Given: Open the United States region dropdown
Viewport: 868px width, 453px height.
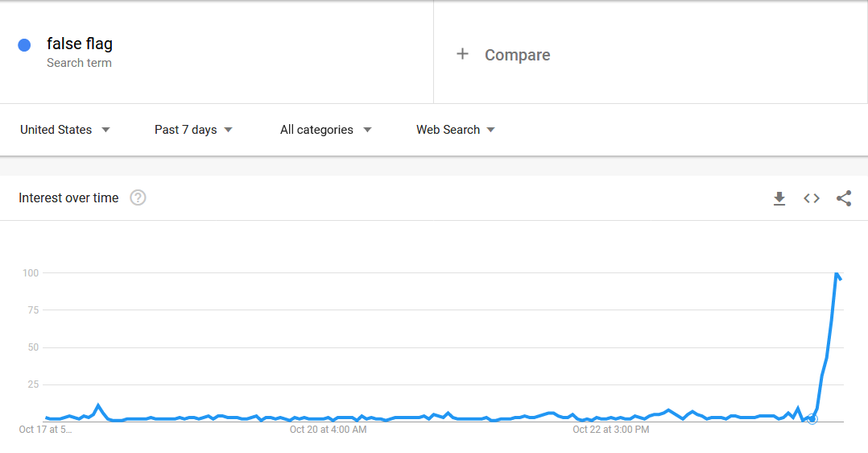Looking at the screenshot, I should [64, 130].
